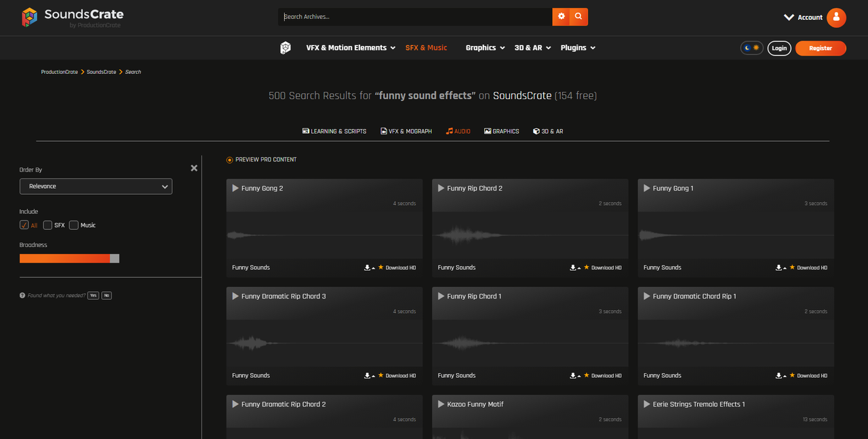Viewport: 868px width, 439px height.
Task: Click the gray Broadness slider handle
Action: [115, 259]
